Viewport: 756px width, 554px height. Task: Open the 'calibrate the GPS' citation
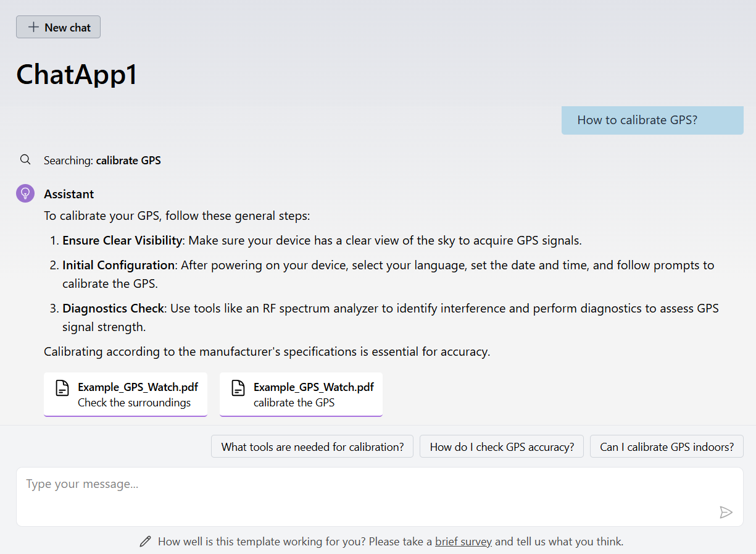pyautogui.click(x=301, y=395)
